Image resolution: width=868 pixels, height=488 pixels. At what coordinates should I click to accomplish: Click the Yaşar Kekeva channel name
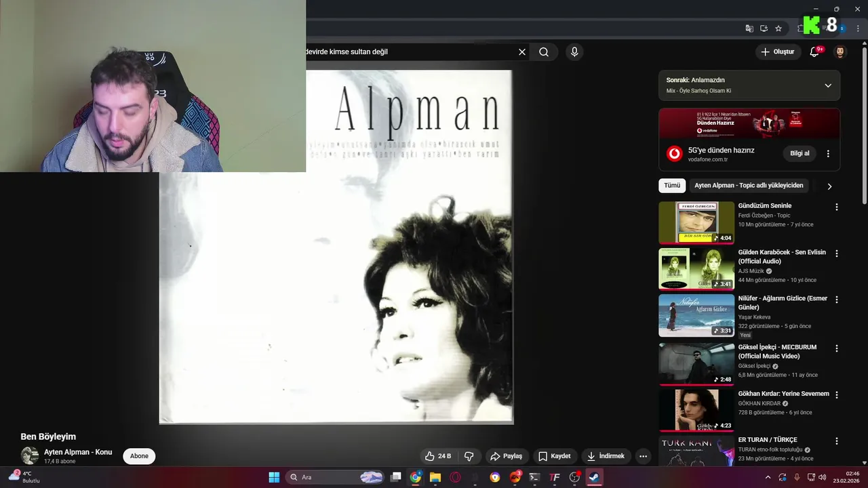(755, 317)
